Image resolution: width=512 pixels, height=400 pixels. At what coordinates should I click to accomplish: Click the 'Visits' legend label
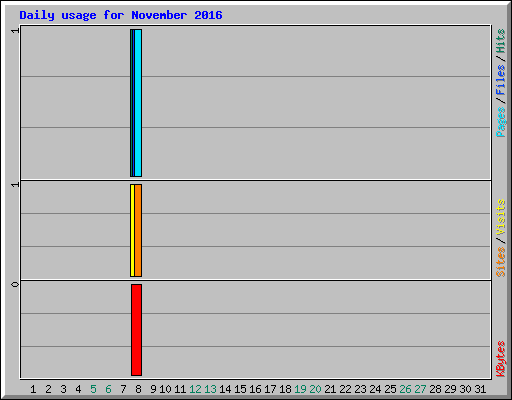(x=500, y=217)
